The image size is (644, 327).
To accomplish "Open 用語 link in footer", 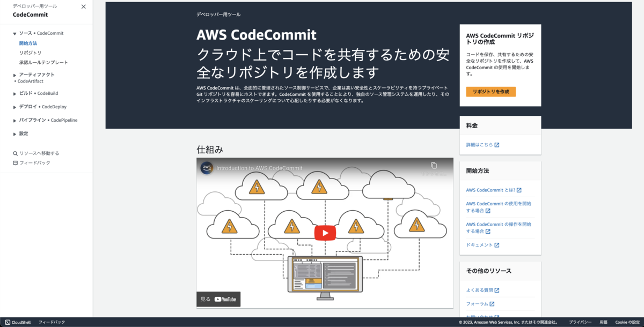I will pos(604,322).
